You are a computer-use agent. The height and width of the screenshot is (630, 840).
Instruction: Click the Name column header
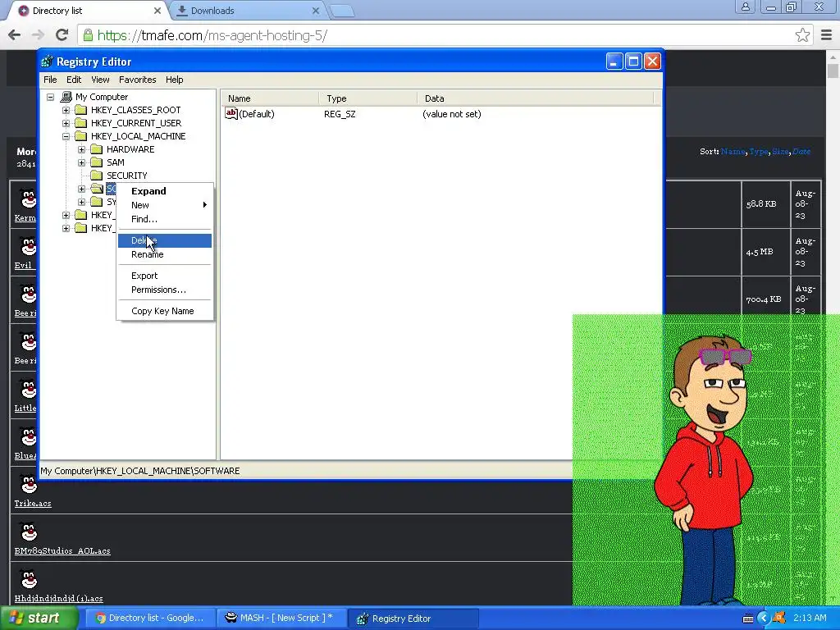coord(270,98)
